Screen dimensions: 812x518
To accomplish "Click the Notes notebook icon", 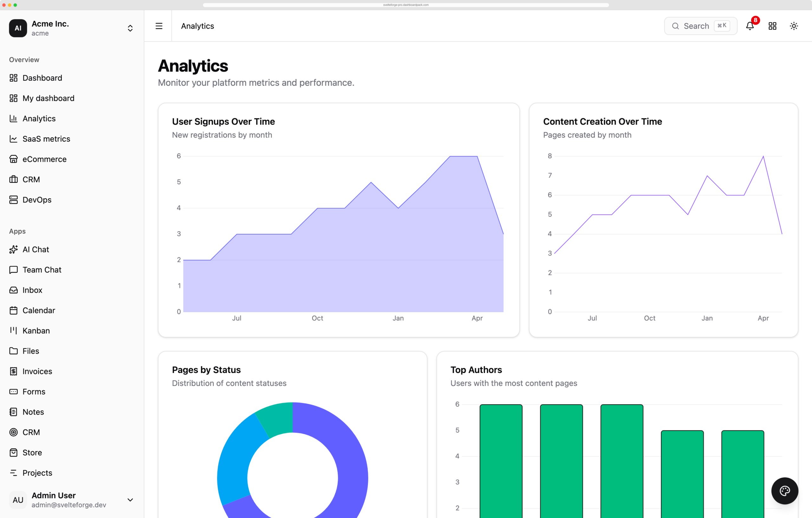I will tap(14, 412).
